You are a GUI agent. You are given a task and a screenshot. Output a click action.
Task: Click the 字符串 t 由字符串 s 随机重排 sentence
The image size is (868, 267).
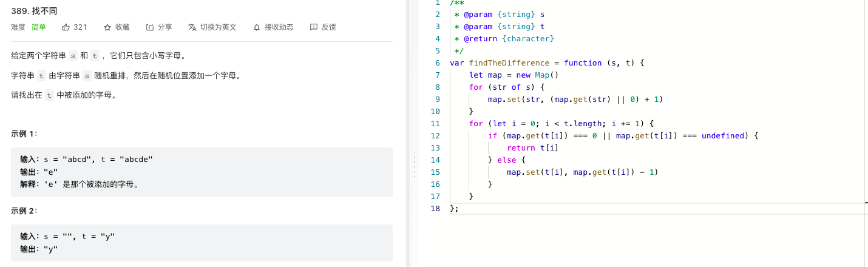(126, 76)
